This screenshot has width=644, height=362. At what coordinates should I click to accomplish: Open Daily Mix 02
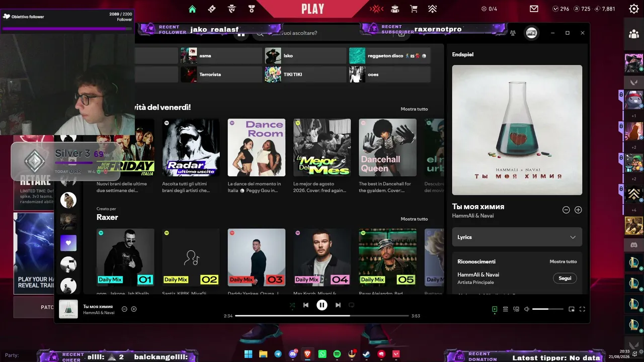click(191, 257)
